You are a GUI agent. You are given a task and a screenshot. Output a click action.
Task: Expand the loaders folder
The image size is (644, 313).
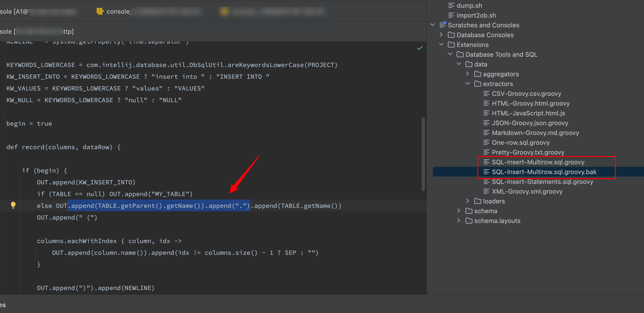tap(467, 201)
